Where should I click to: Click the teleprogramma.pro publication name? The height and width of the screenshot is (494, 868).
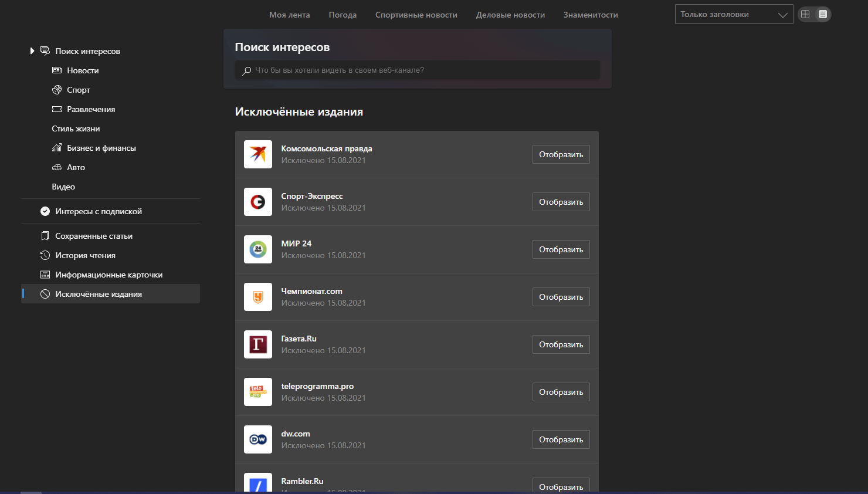pyautogui.click(x=317, y=386)
